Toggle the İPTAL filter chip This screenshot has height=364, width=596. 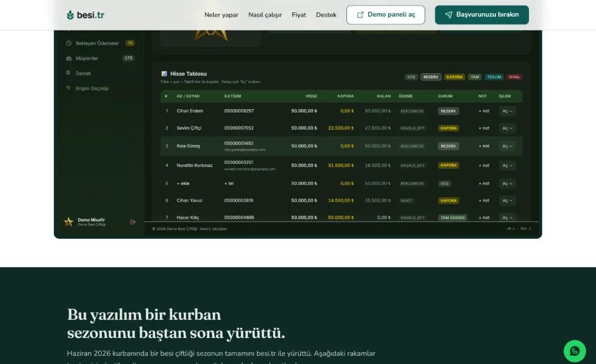point(514,77)
